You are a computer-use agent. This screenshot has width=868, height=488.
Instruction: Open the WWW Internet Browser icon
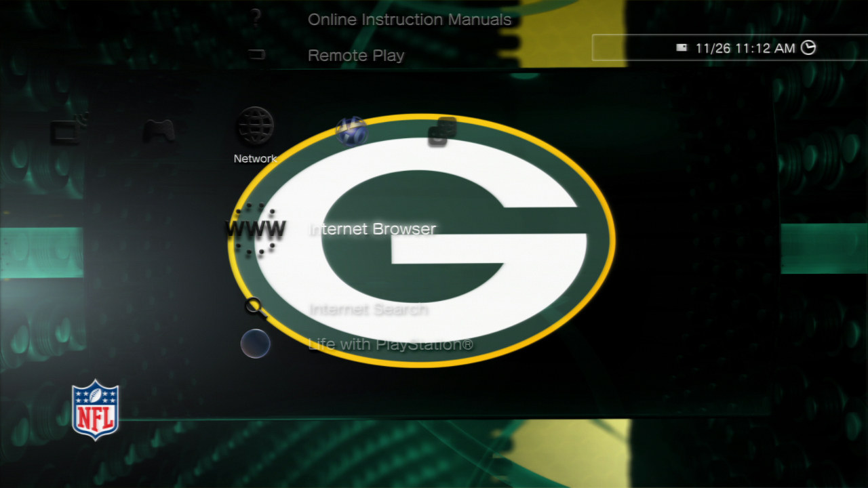click(x=256, y=229)
